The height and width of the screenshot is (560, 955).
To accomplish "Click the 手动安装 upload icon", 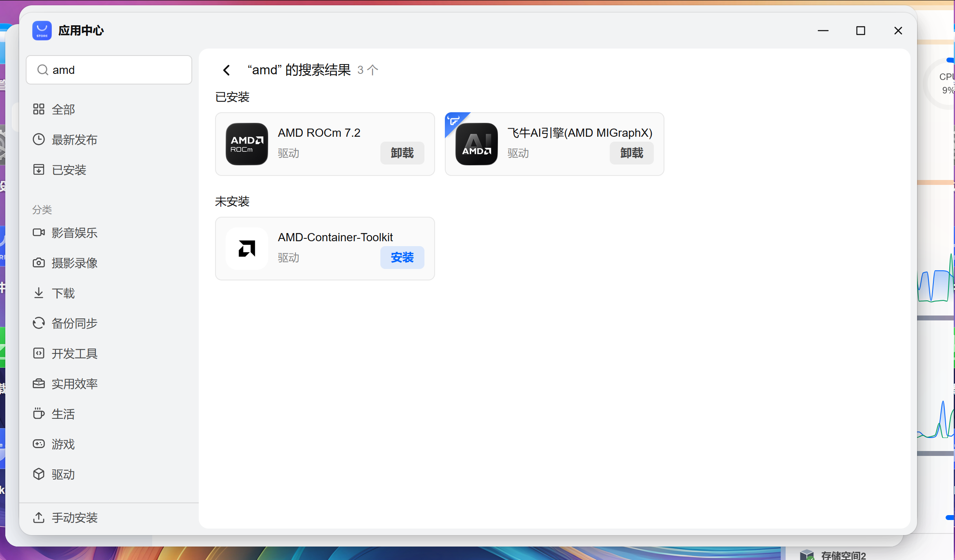I will tap(39, 518).
